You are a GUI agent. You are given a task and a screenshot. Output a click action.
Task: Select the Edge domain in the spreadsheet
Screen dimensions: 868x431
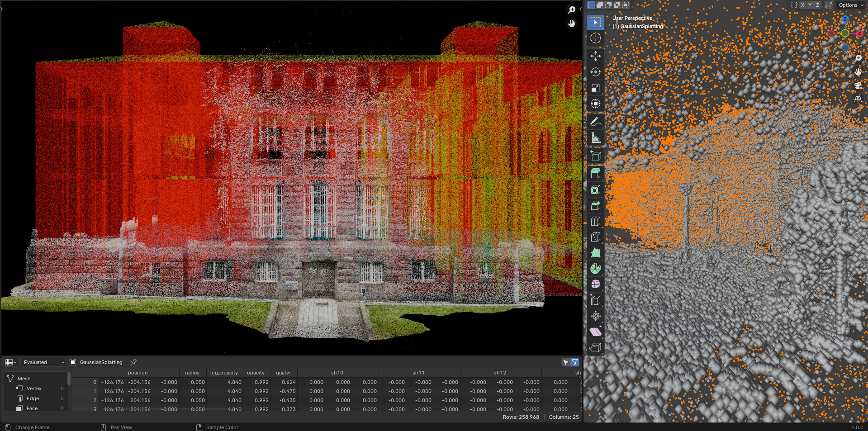pyautogui.click(x=33, y=398)
